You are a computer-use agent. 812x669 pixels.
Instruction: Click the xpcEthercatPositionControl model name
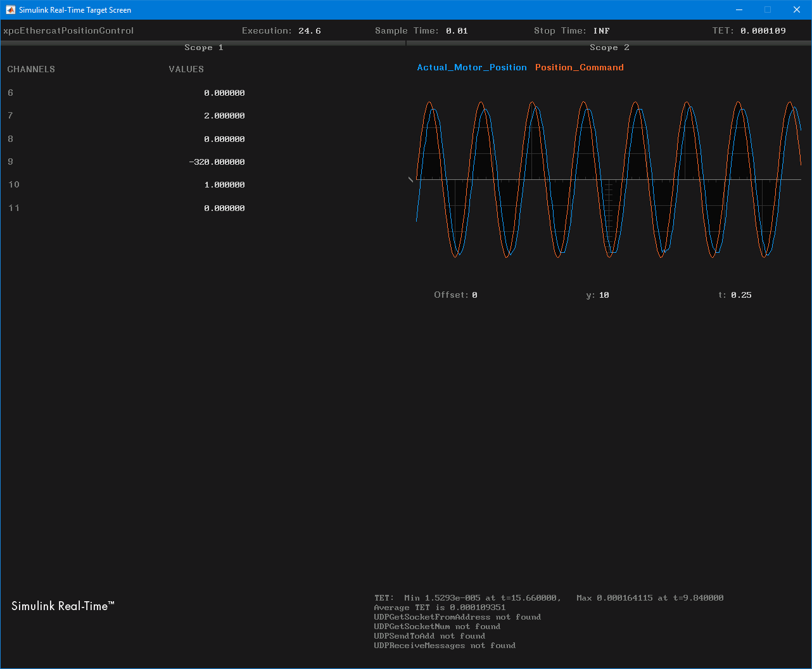tap(68, 31)
